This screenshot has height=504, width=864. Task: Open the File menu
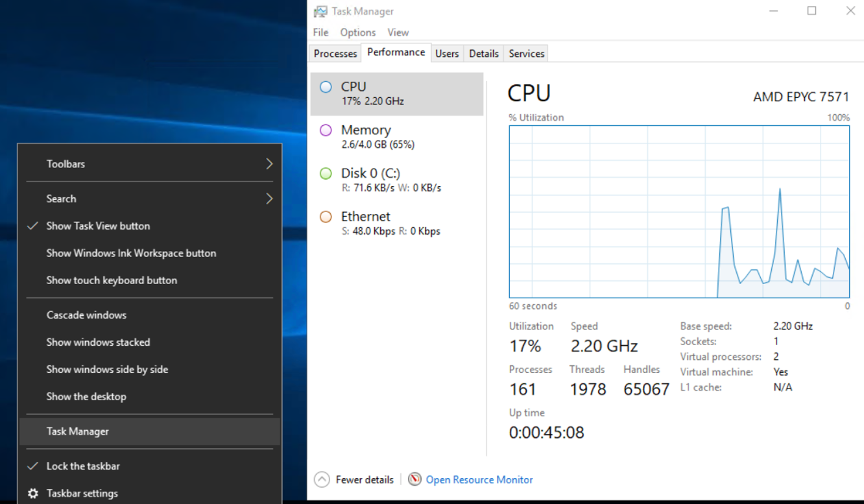click(320, 32)
